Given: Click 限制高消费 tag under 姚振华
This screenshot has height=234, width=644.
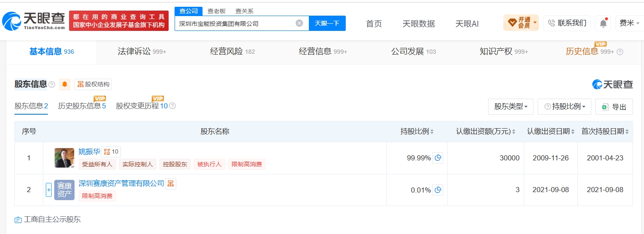Looking at the screenshot, I should [247, 164].
